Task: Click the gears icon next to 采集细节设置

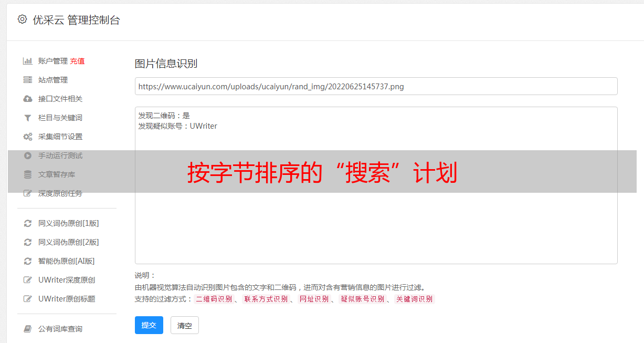Action: pyautogui.click(x=28, y=137)
